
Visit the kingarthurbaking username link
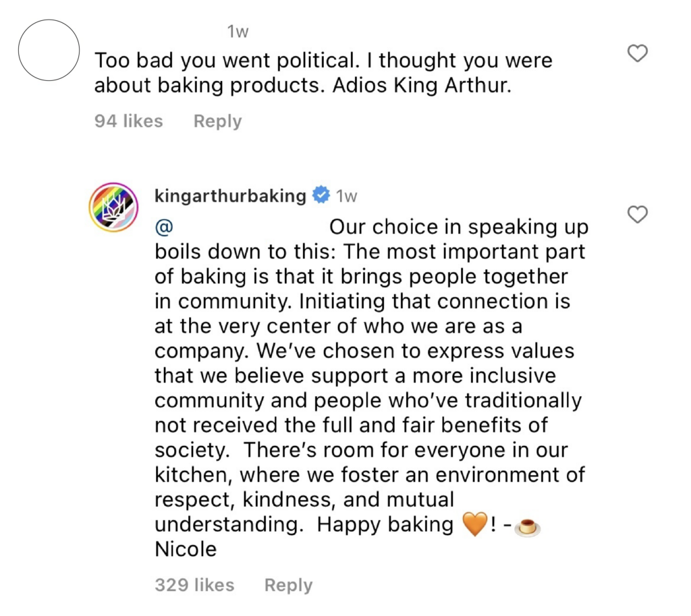coord(230,196)
